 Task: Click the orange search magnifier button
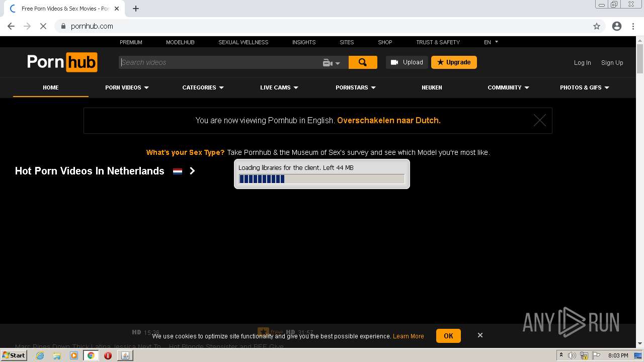[363, 62]
